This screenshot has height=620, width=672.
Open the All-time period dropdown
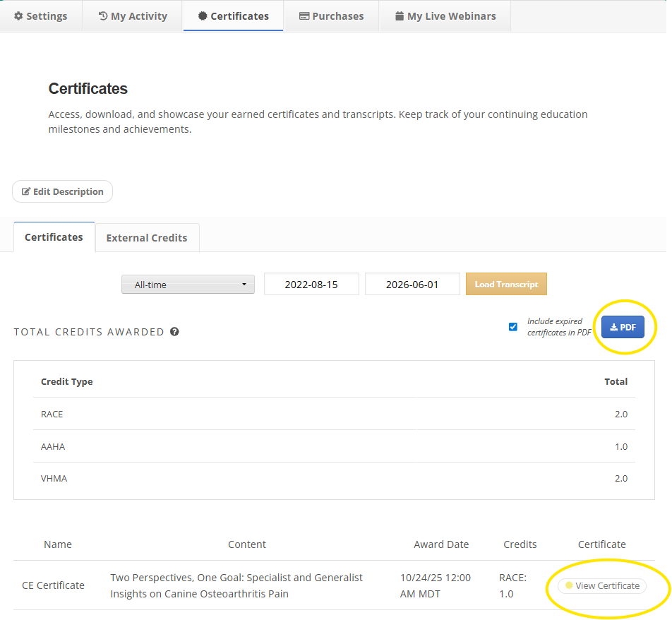(188, 285)
